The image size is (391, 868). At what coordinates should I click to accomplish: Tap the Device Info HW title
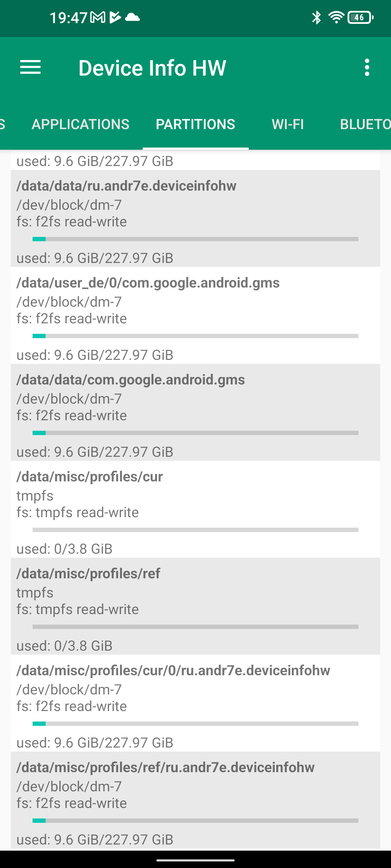152,68
